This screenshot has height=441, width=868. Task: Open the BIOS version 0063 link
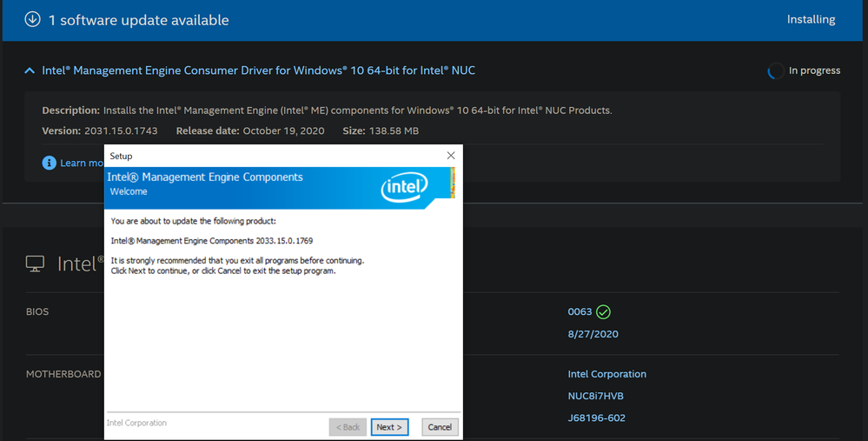580,311
